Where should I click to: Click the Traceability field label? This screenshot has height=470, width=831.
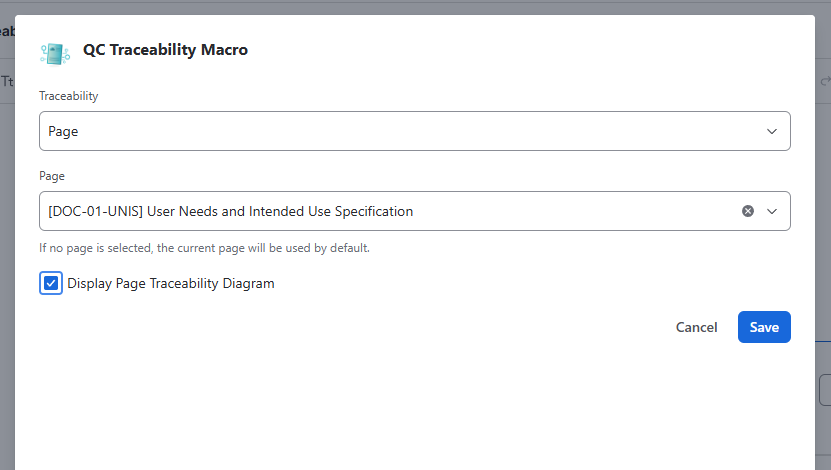[69, 96]
